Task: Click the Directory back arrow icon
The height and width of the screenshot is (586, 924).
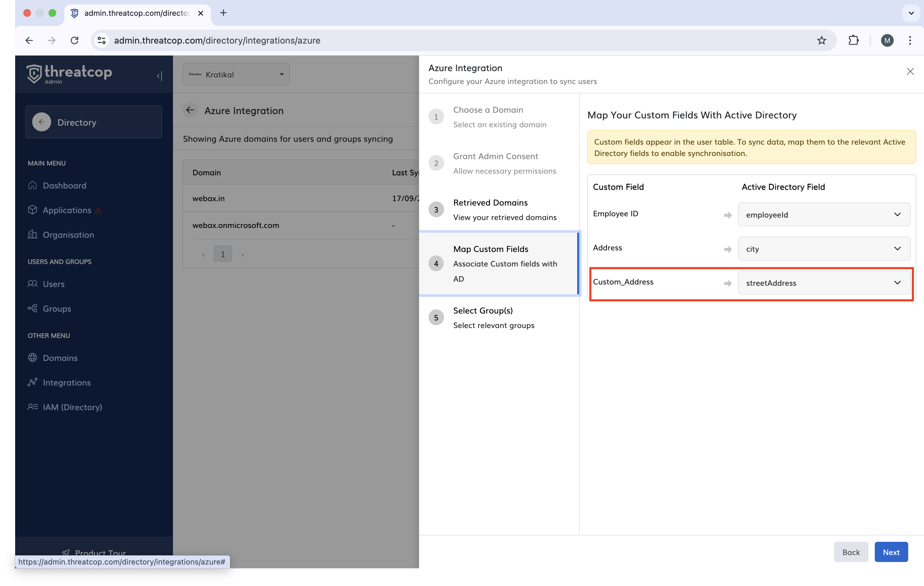Action: [x=41, y=122]
